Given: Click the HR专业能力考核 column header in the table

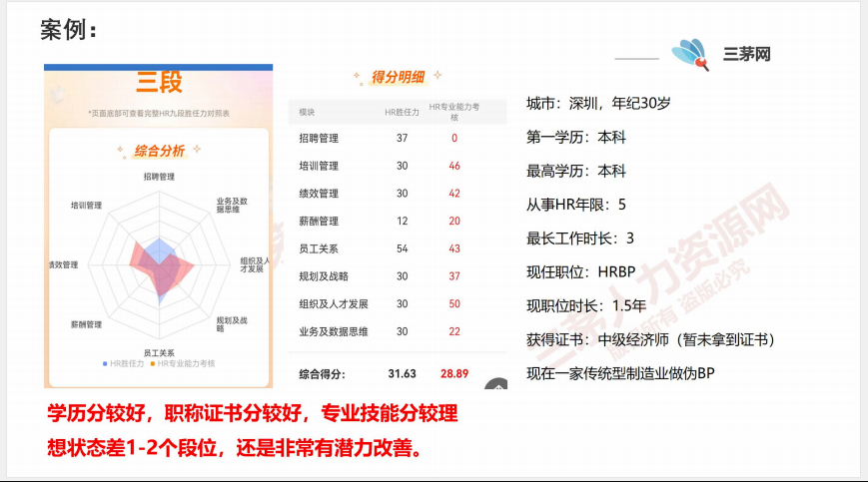Looking at the screenshot, I should tap(454, 112).
